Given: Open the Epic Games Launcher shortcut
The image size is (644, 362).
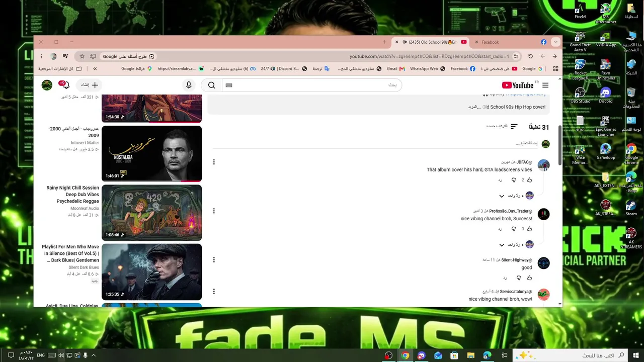Looking at the screenshot, I should (606, 126).
